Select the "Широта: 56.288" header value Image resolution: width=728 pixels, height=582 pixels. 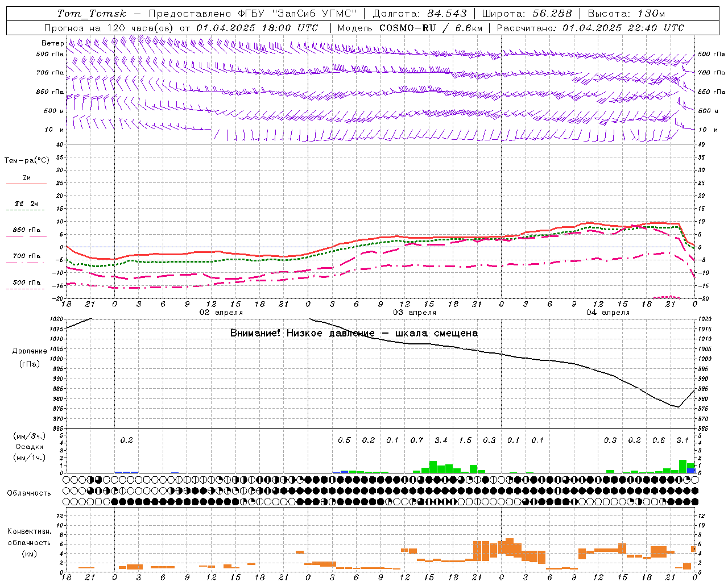click(527, 14)
